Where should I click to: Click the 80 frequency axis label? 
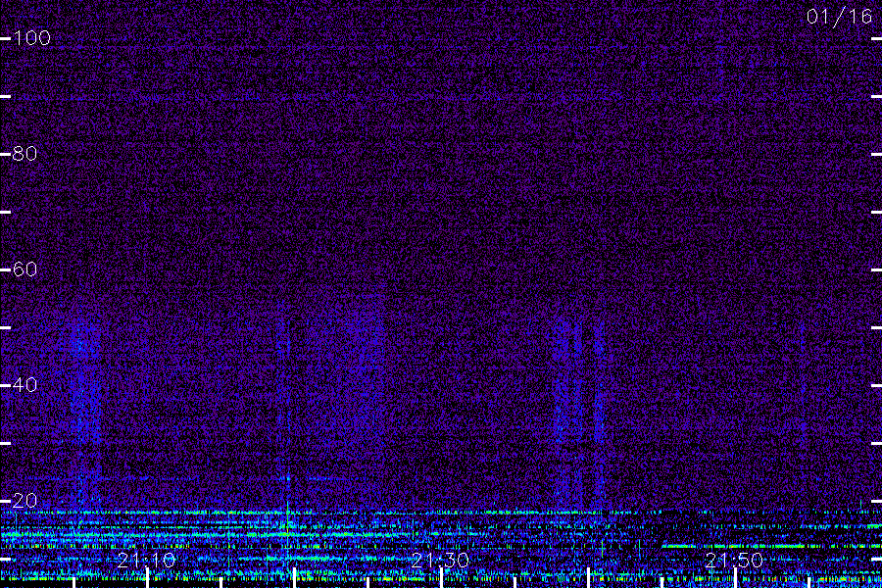point(24,154)
